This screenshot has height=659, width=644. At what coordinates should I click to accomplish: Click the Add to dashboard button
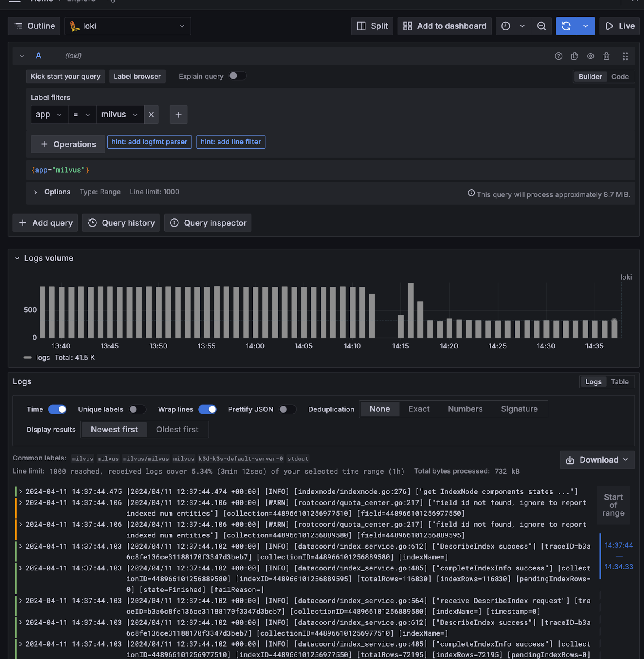(444, 26)
